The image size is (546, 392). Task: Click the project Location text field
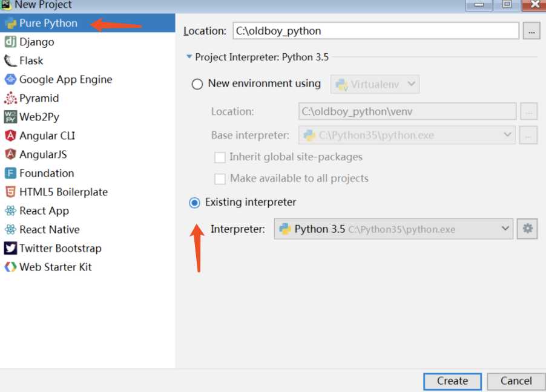(376, 31)
